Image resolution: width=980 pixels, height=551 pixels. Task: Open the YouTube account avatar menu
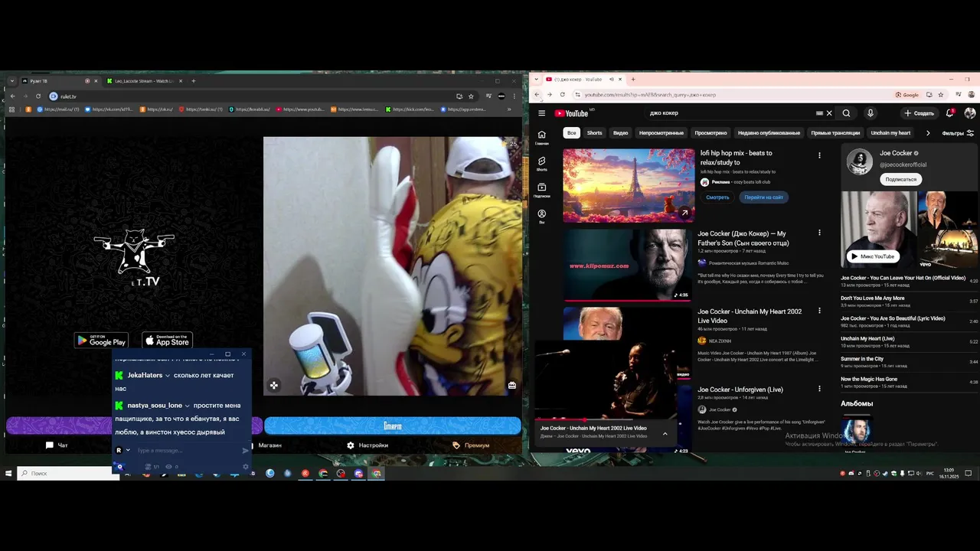click(969, 113)
